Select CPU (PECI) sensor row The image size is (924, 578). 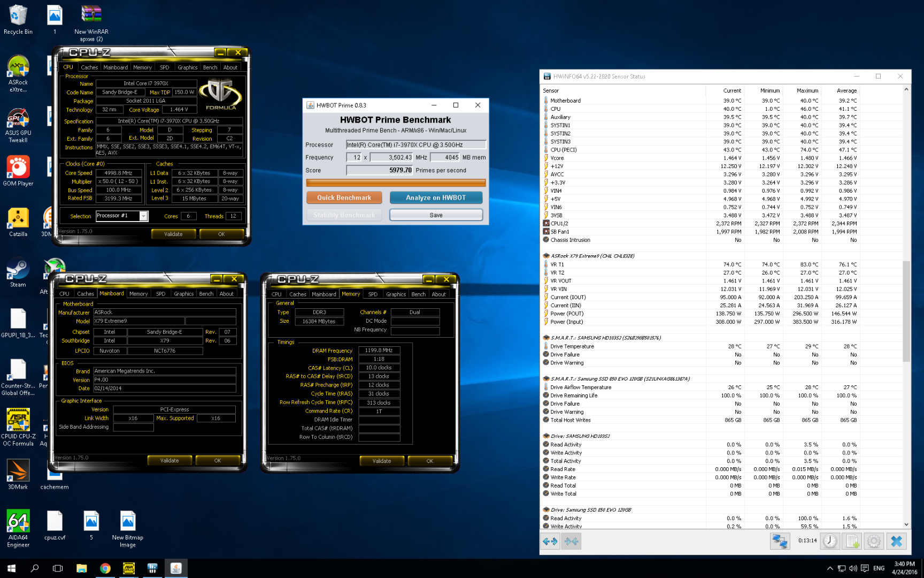click(x=700, y=150)
